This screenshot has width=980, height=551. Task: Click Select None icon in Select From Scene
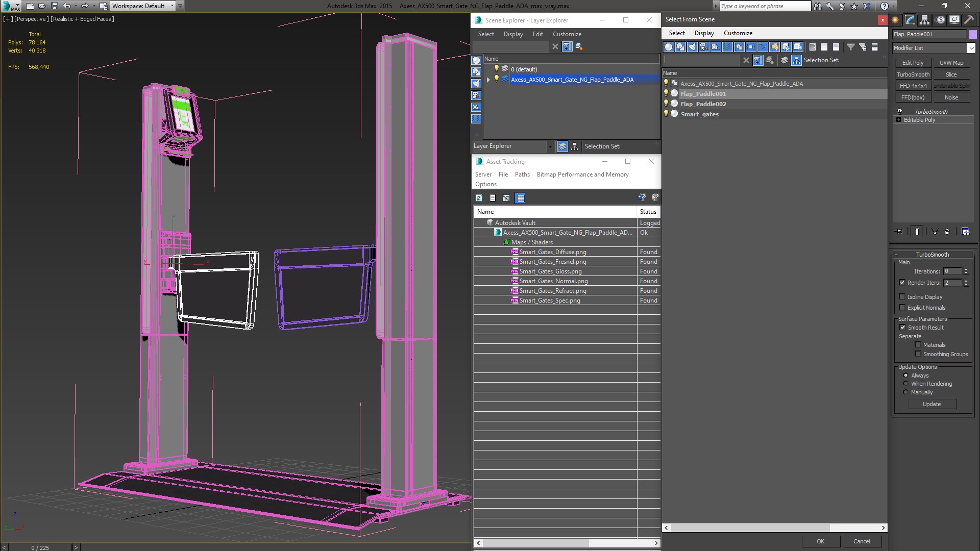[x=824, y=47]
